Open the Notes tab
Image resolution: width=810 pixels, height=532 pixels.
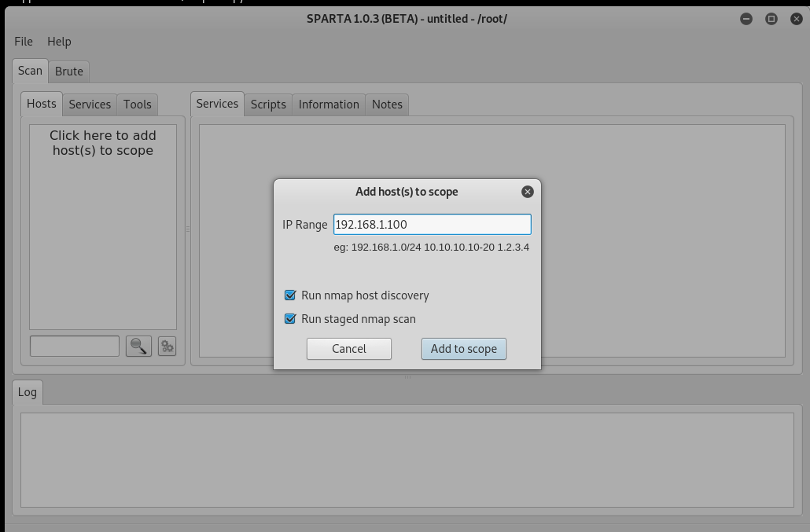387,105
